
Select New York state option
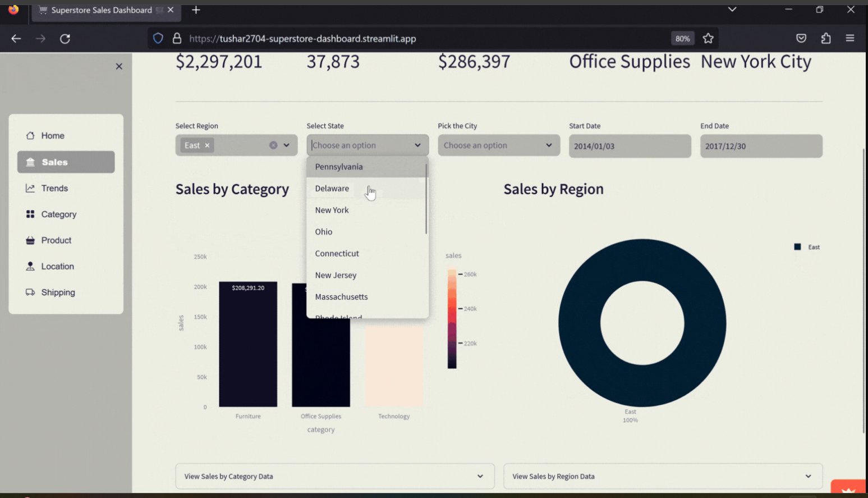tap(367, 210)
